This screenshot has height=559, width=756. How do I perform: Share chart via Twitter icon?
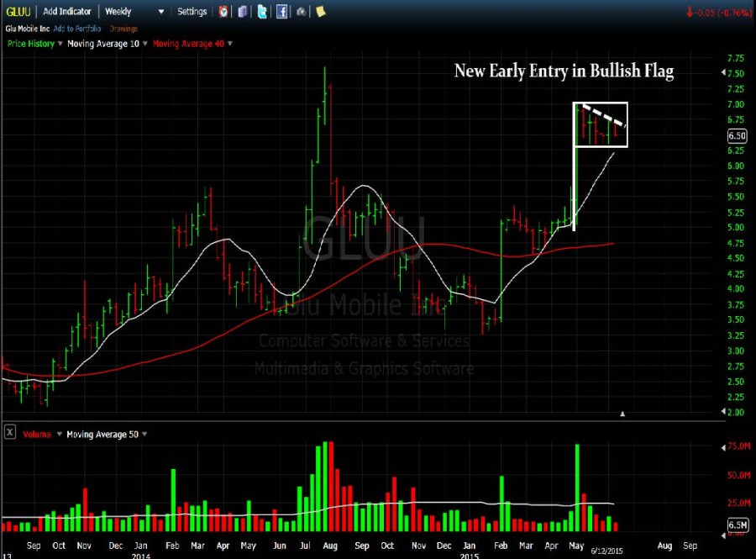(262, 12)
